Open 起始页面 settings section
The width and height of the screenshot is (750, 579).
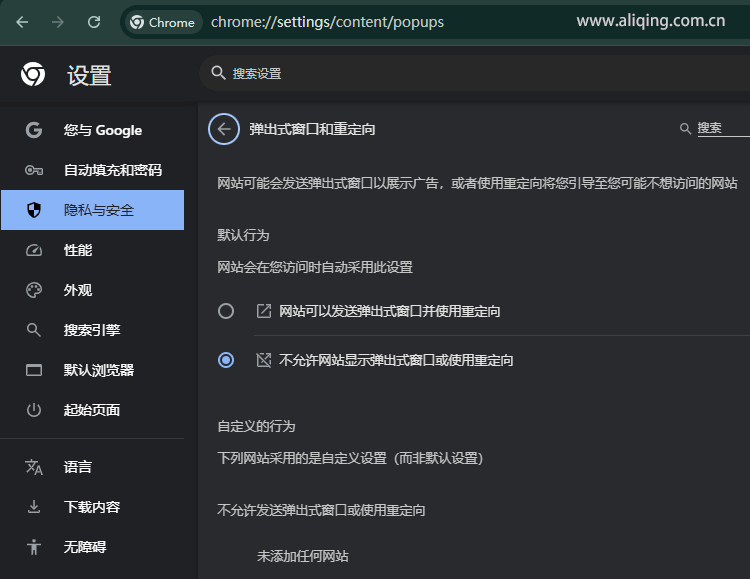[93, 410]
